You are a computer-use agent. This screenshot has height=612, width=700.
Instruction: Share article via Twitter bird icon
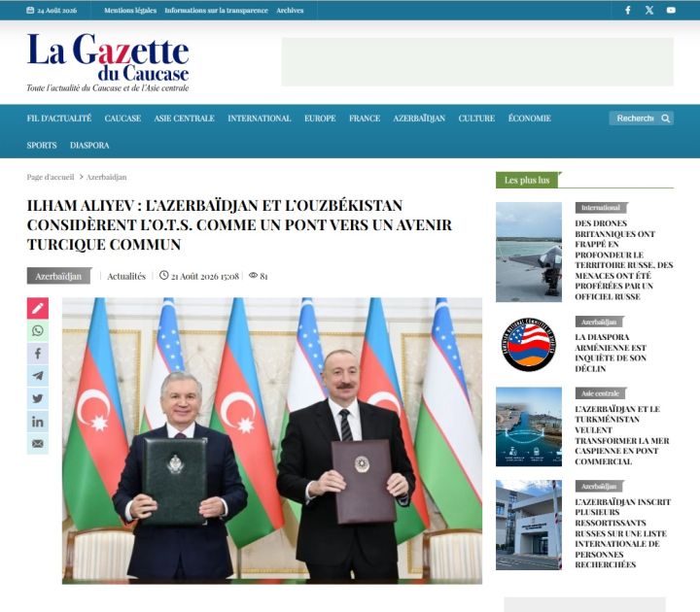38,399
